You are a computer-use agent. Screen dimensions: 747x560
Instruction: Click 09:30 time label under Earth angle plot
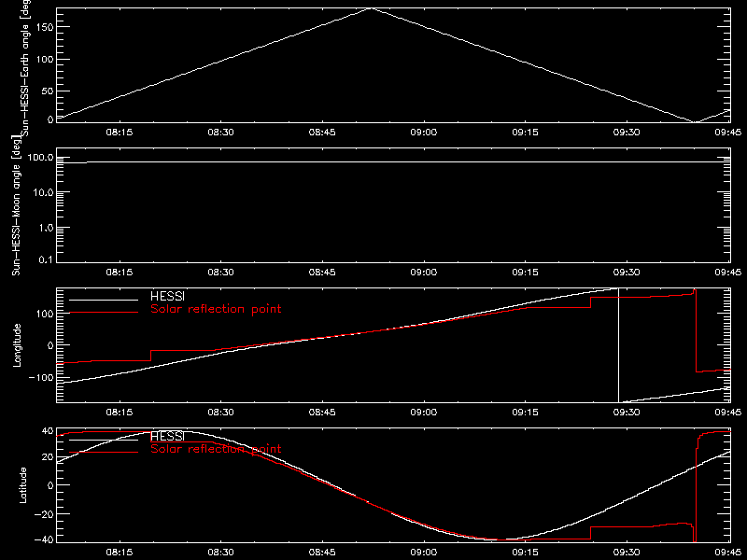[x=627, y=133]
